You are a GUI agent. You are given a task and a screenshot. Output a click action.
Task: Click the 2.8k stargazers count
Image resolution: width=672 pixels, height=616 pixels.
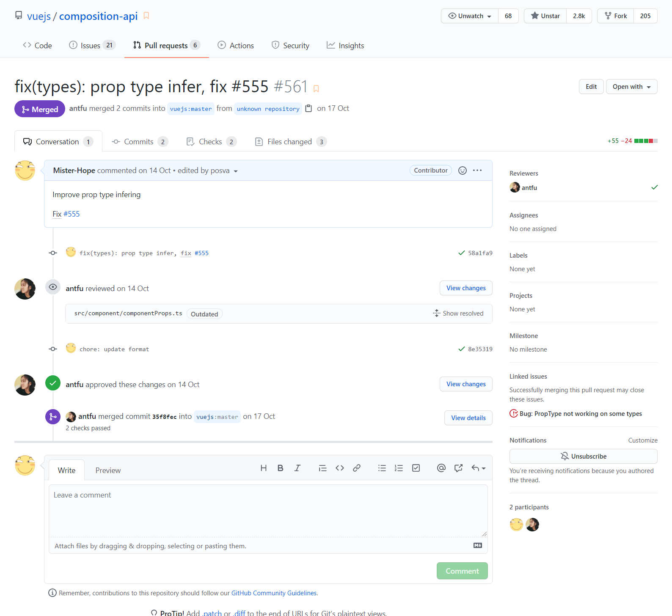(579, 16)
